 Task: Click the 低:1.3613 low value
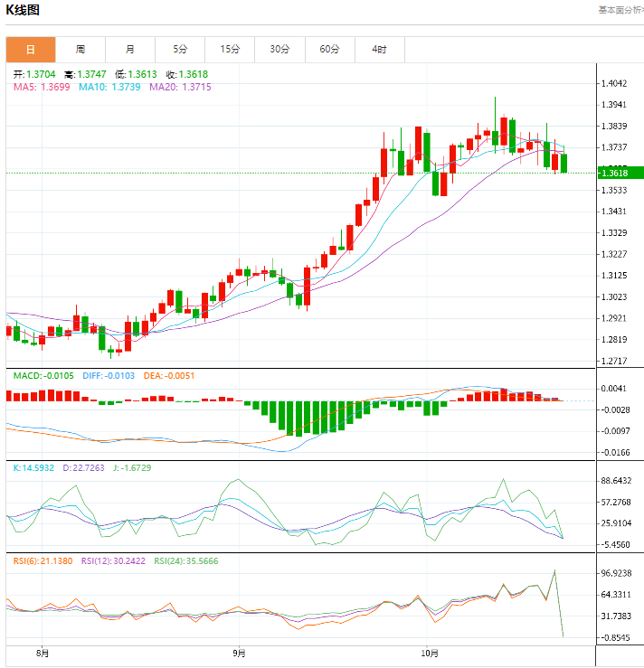point(136,74)
